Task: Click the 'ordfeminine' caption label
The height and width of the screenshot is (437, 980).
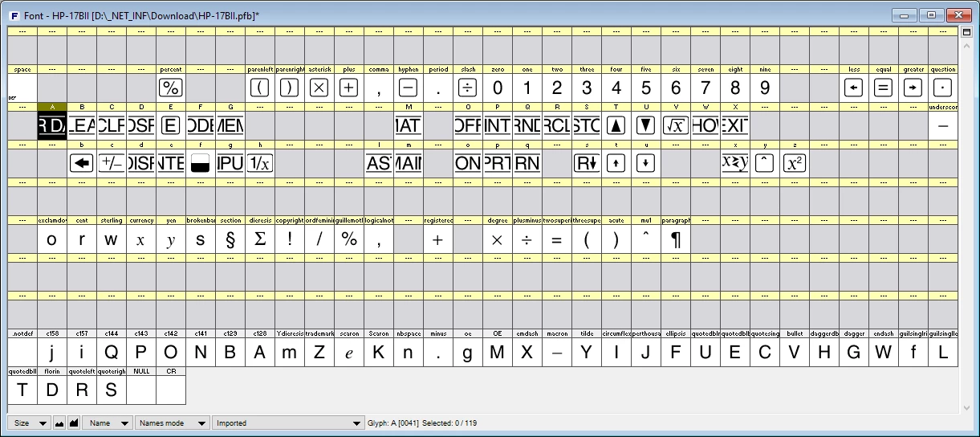Action: tap(319, 220)
